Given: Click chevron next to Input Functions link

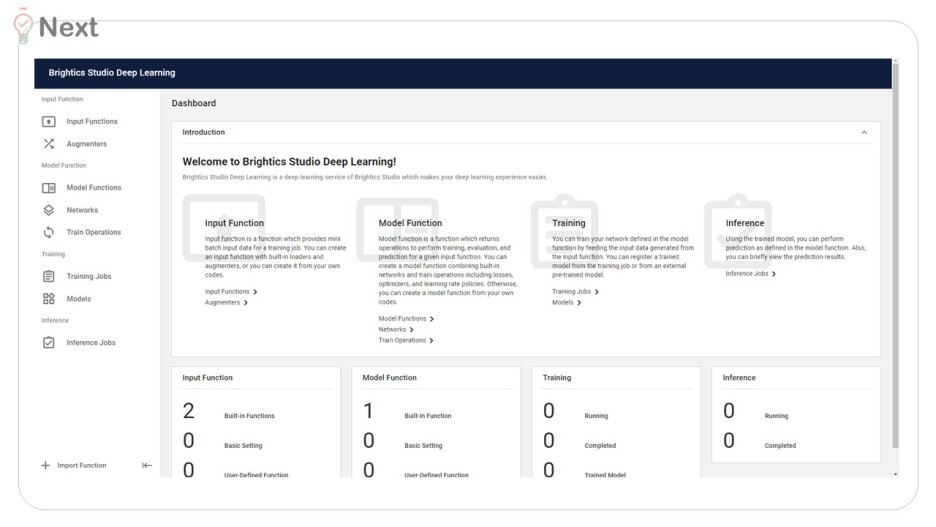Looking at the screenshot, I should pyautogui.click(x=255, y=292).
